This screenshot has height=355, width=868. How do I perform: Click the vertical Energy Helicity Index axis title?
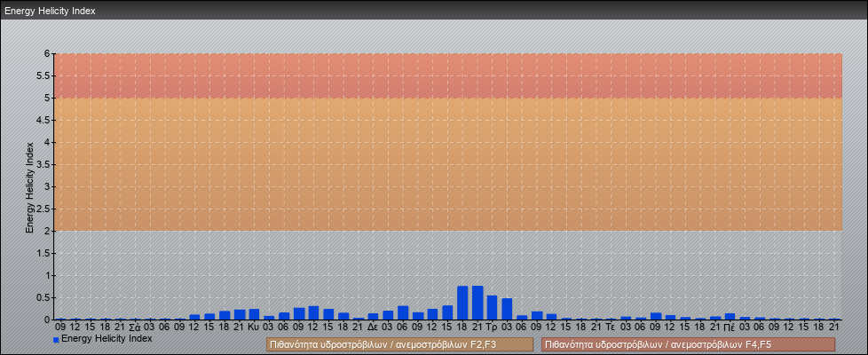29,186
